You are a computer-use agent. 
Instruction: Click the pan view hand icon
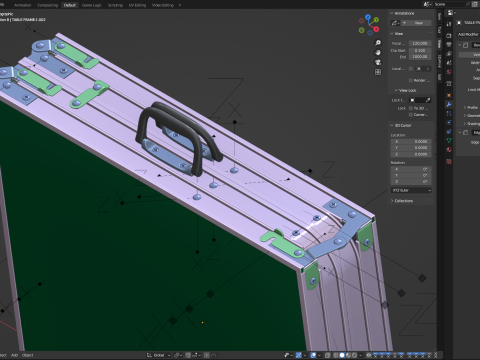pos(378,52)
